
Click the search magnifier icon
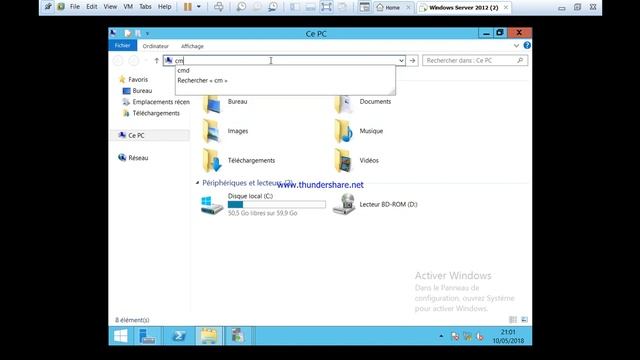[520, 60]
